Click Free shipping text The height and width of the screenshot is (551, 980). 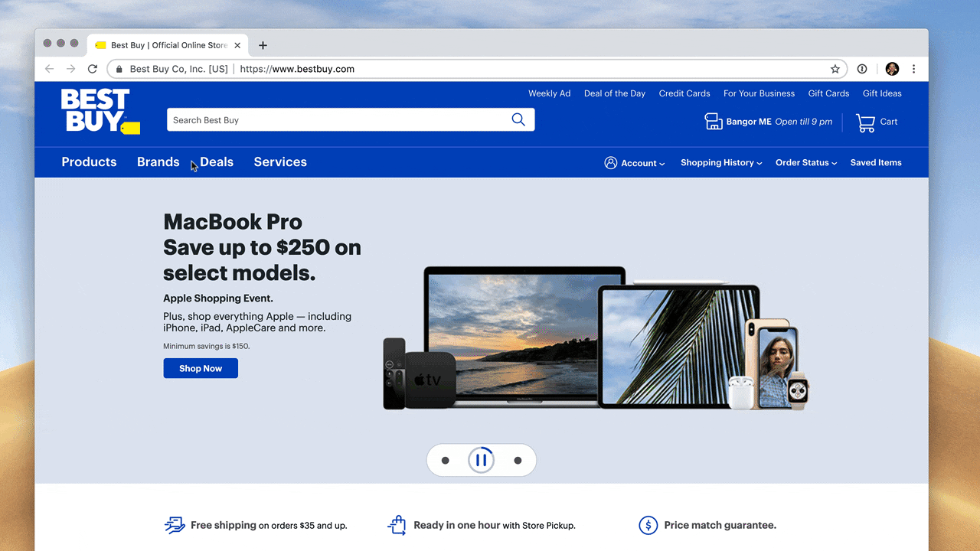(224, 525)
